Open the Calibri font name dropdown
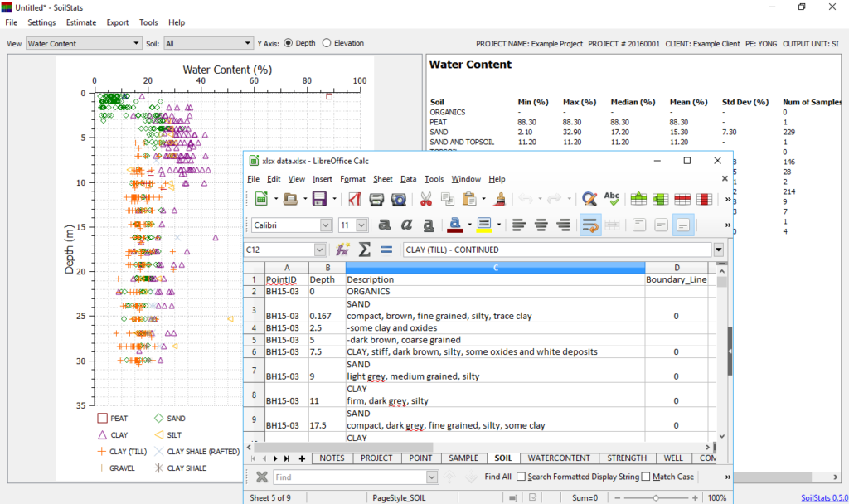The width and height of the screenshot is (849, 504). (325, 225)
